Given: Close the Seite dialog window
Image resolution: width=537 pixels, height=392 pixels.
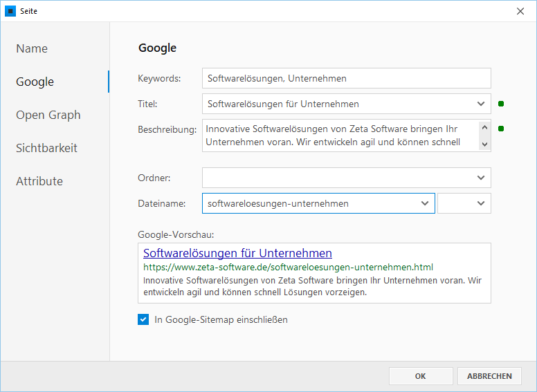Looking at the screenshot, I should (x=520, y=11).
